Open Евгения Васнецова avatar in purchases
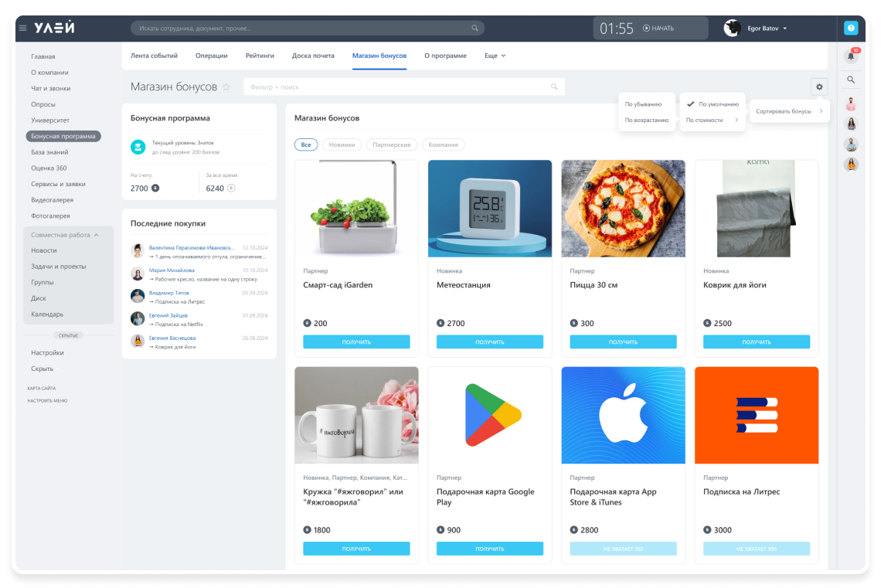The height and width of the screenshot is (588, 881). point(138,341)
